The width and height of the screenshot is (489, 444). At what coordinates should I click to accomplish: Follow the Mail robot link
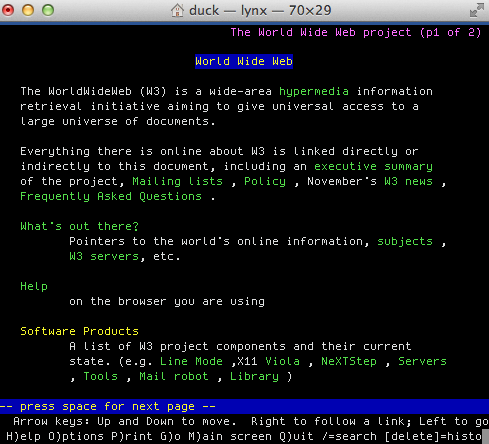(x=174, y=376)
